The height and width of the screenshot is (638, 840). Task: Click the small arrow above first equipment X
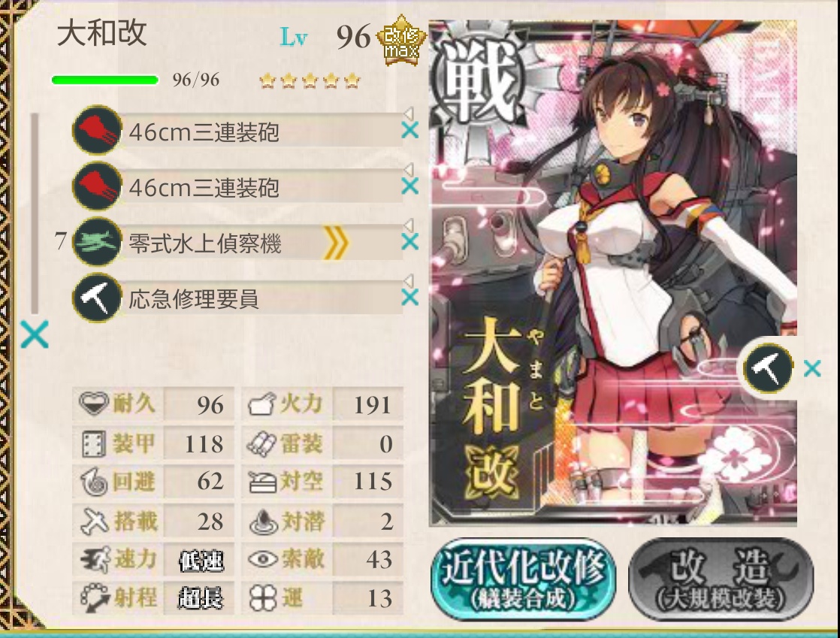[409, 113]
